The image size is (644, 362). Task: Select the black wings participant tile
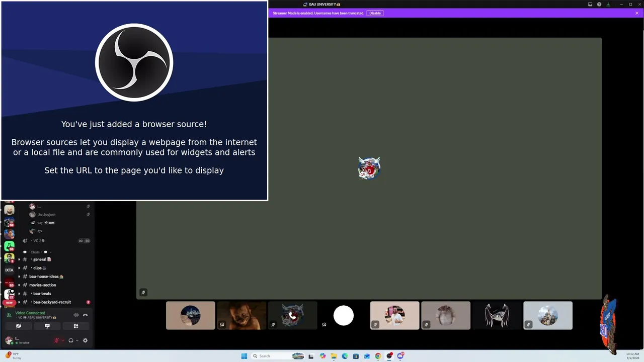[497, 316]
